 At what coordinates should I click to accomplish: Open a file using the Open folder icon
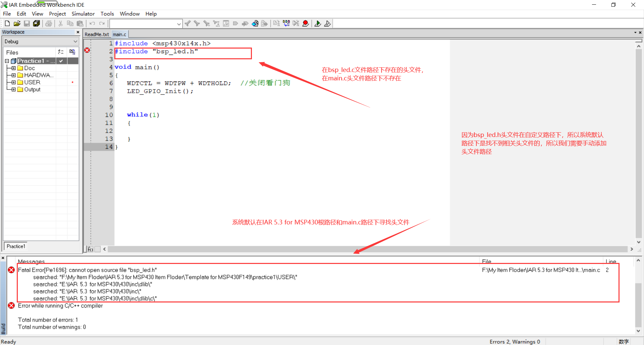[x=17, y=23]
